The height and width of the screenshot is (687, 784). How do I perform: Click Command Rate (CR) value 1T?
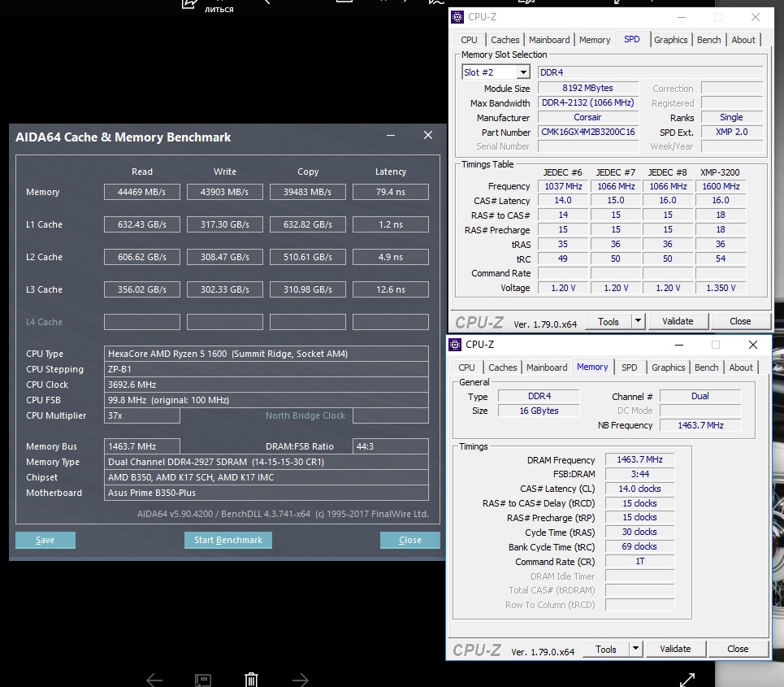coord(639,562)
